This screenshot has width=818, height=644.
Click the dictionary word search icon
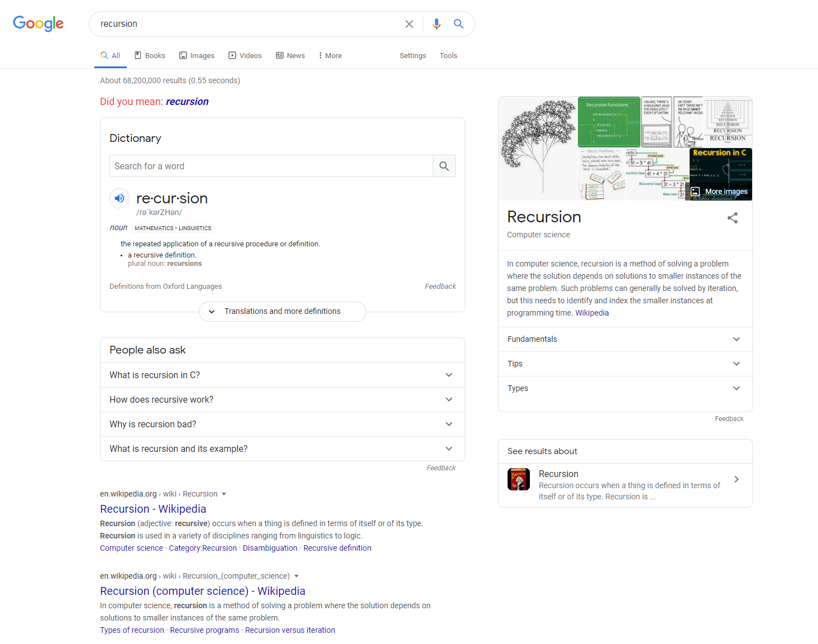[x=444, y=166]
